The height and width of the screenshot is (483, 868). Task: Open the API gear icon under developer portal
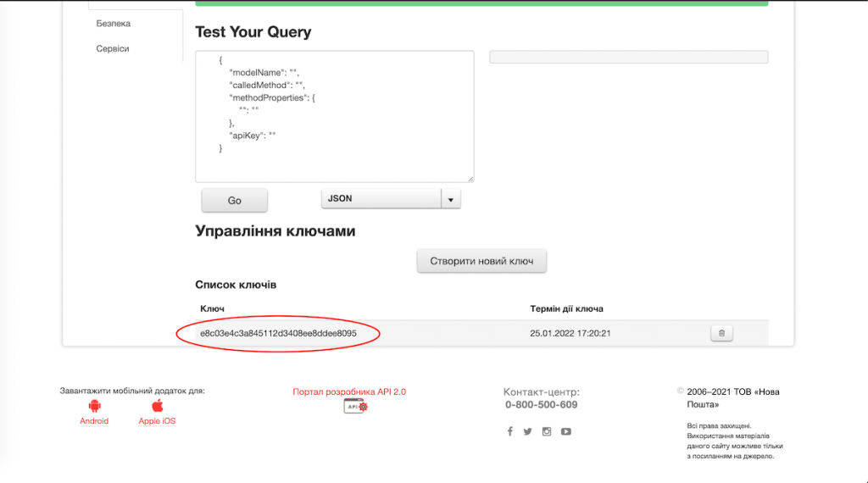pos(355,407)
